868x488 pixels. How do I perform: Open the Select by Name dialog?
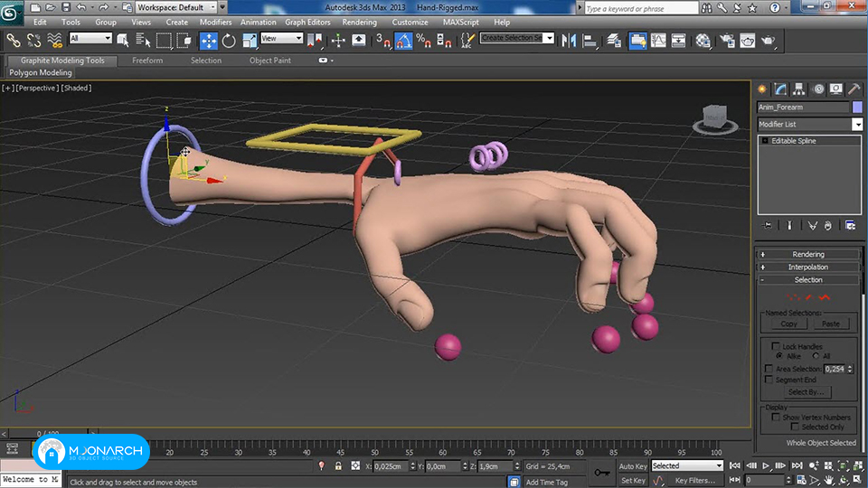click(143, 41)
